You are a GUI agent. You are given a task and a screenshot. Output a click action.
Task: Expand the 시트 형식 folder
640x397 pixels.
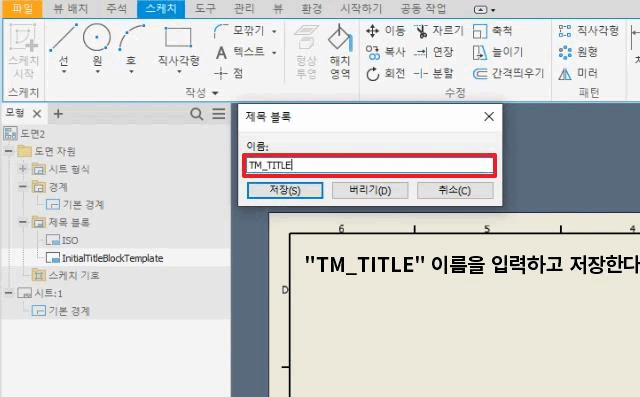click(23, 169)
